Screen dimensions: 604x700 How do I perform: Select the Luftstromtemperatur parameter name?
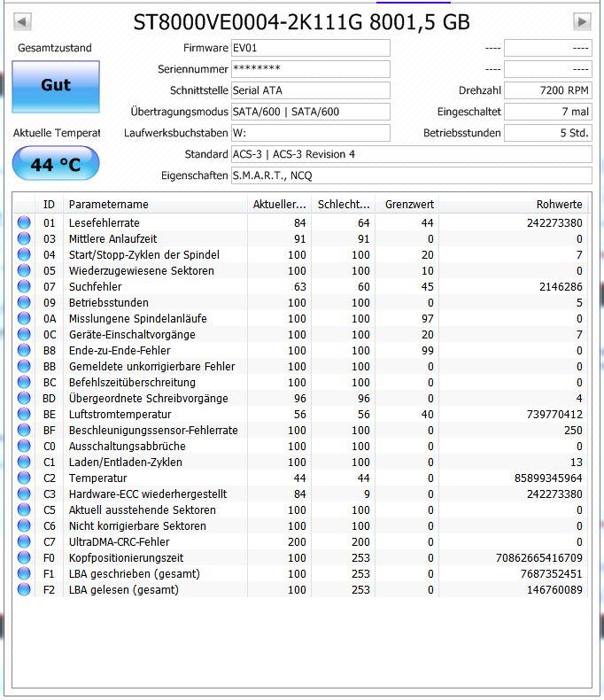point(120,415)
